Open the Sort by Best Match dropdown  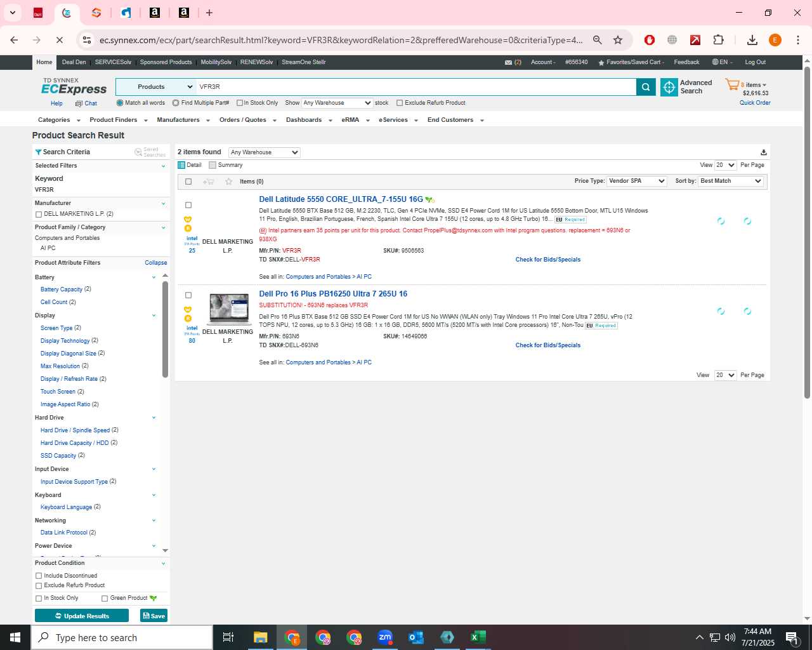click(x=731, y=181)
